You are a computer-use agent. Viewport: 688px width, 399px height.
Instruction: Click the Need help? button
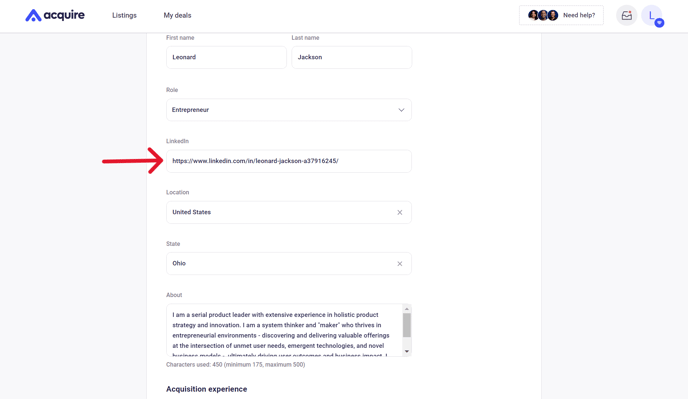click(561, 15)
